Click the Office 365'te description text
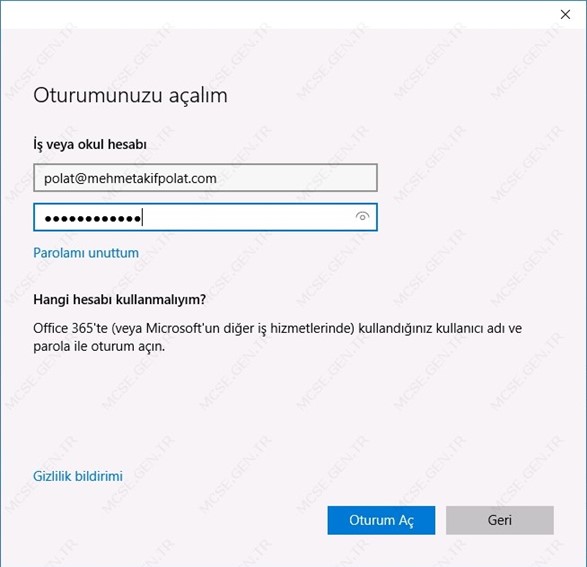587x567 pixels. tap(277, 337)
